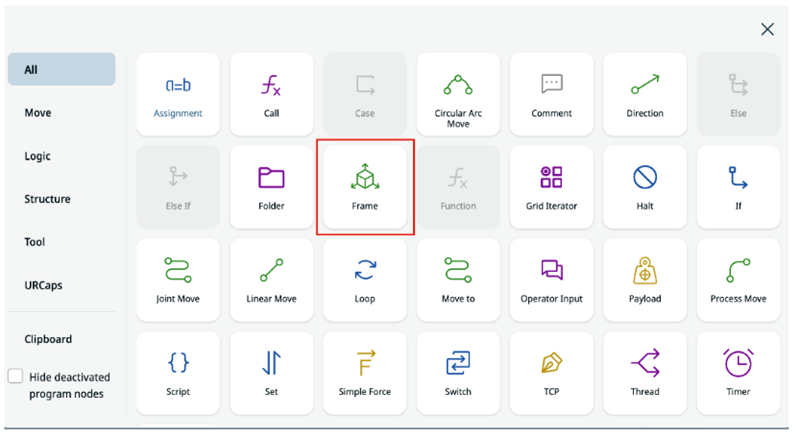800x439 pixels.
Task: Select the Grid Iterator node
Action: (x=551, y=187)
